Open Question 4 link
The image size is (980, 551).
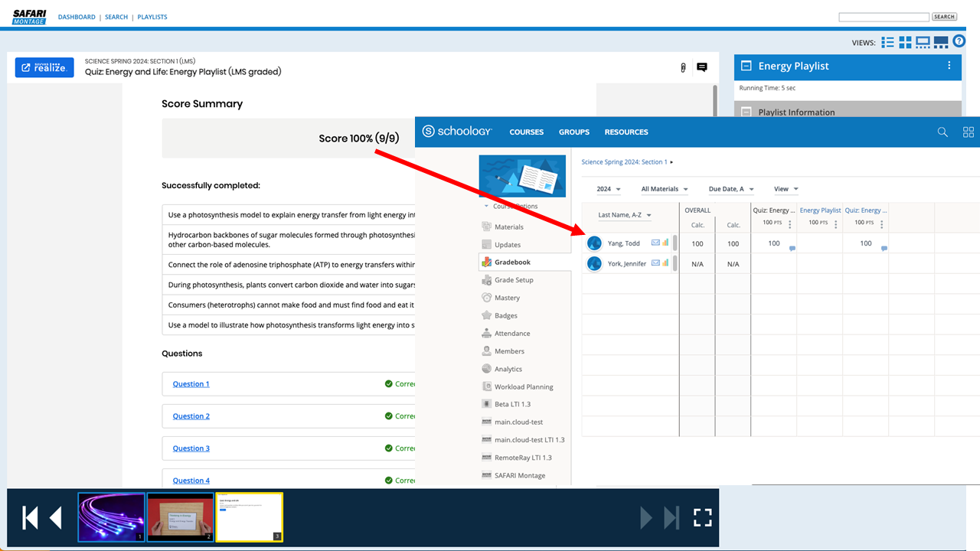tap(191, 481)
